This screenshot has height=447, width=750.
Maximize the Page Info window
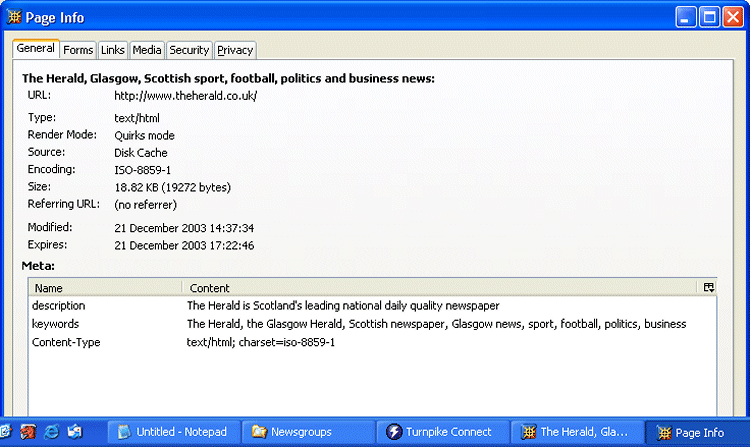pyautogui.click(x=709, y=17)
